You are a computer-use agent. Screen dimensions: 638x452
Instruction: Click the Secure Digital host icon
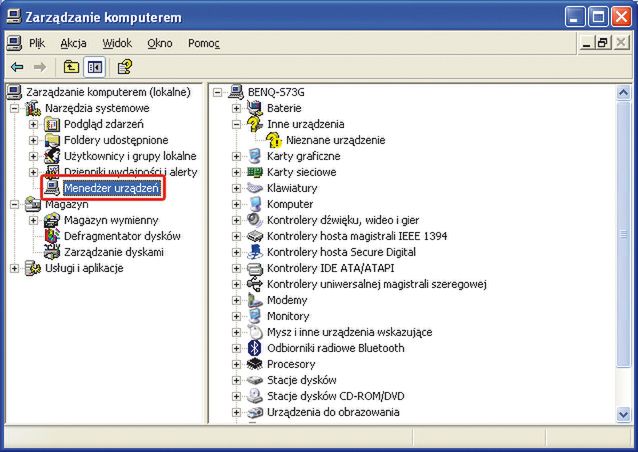pyautogui.click(x=255, y=252)
